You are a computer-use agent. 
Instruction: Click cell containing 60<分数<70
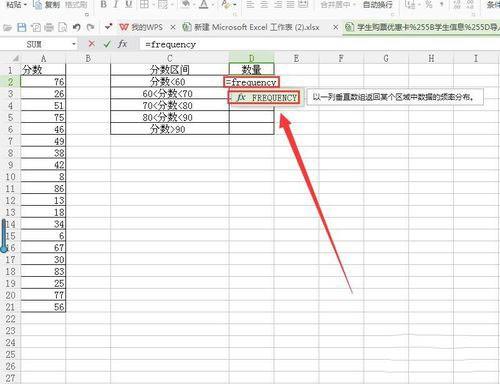pos(170,94)
